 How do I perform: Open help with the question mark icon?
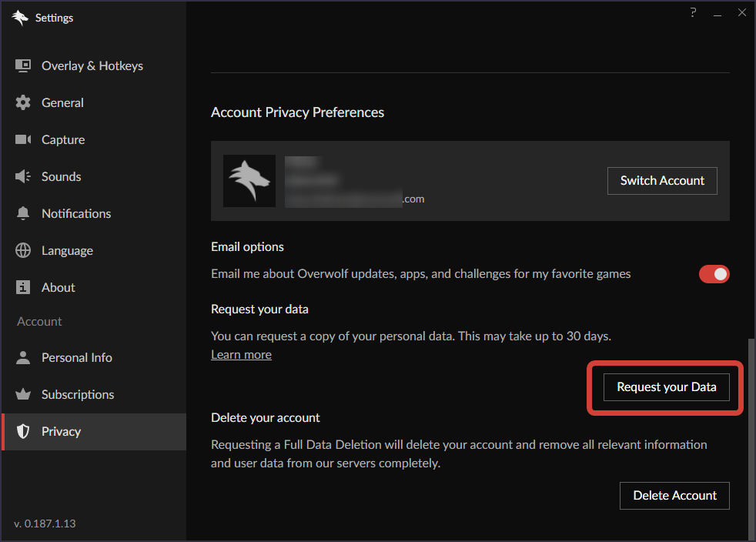(693, 12)
